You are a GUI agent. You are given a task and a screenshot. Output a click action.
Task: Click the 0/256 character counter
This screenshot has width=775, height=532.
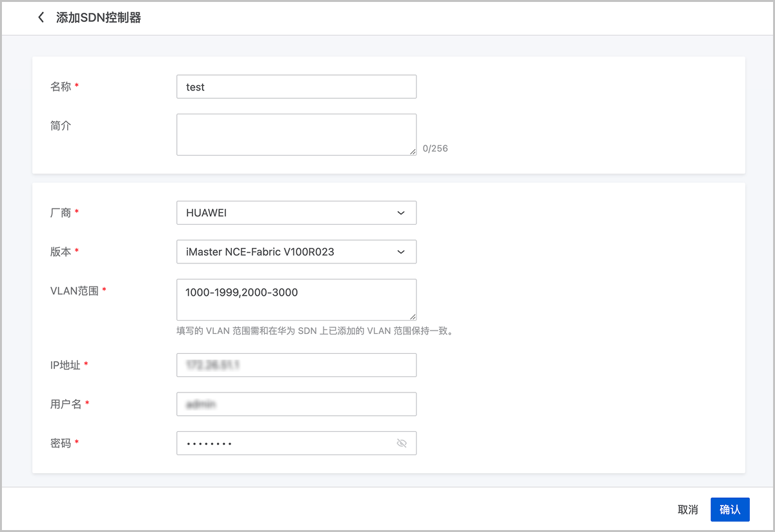pyautogui.click(x=435, y=148)
